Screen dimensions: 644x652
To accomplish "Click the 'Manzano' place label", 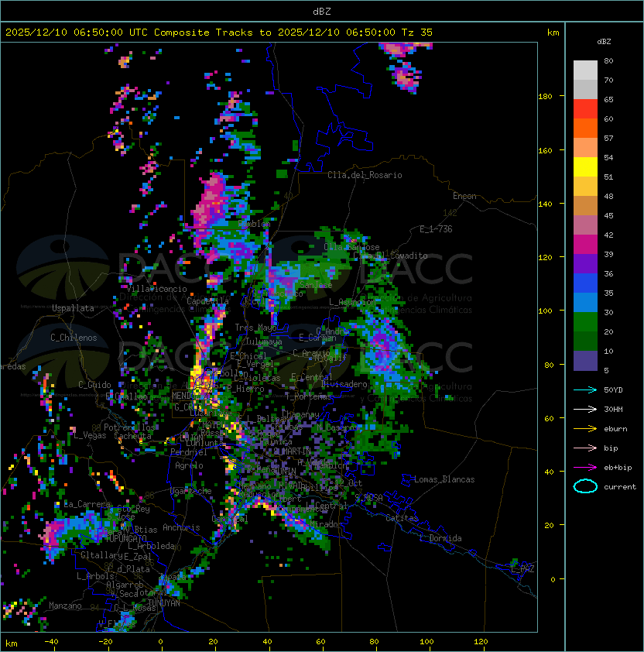I will 65,606.
